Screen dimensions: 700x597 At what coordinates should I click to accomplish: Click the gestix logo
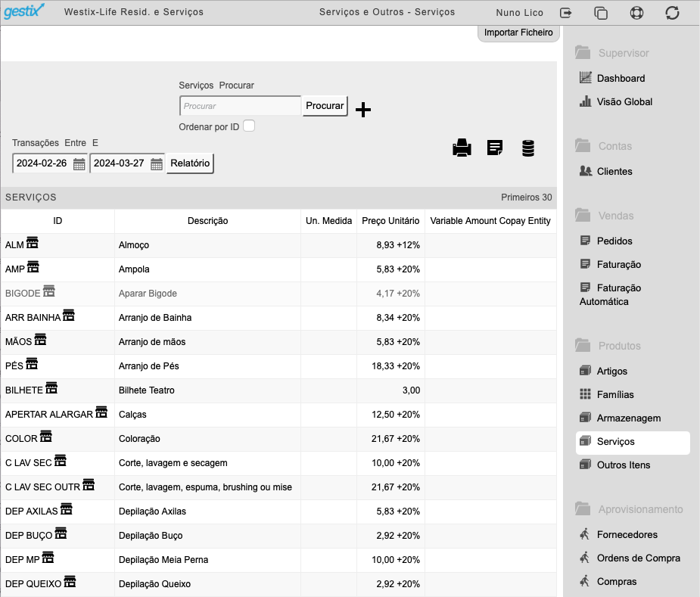point(24,11)
